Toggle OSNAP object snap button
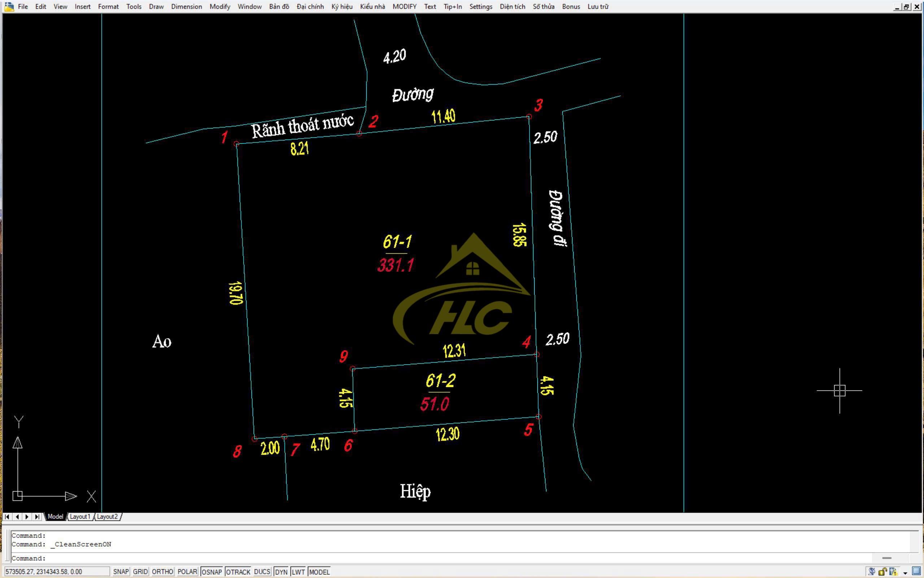This screenshot has height=578, width=924. click(212, 571)
